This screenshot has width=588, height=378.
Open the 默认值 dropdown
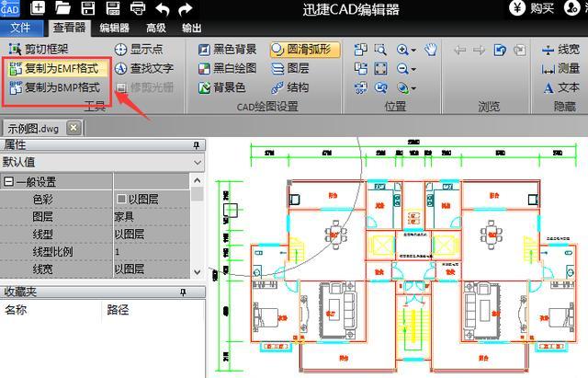[198, 163]
